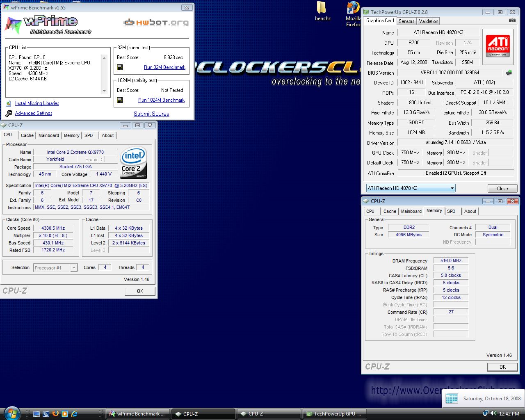Click the Run 32M Benchmark link

164,67
